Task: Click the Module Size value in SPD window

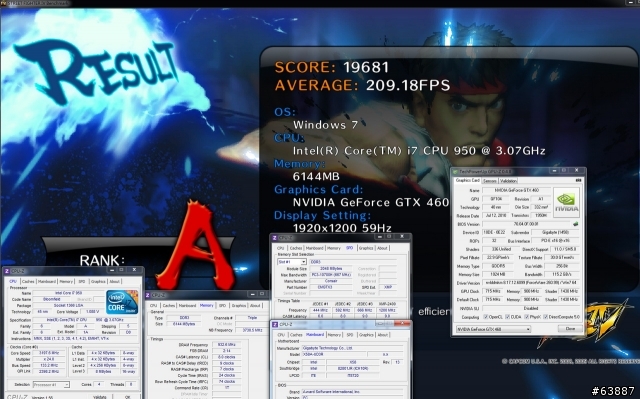Action: (x=331, y=269)
